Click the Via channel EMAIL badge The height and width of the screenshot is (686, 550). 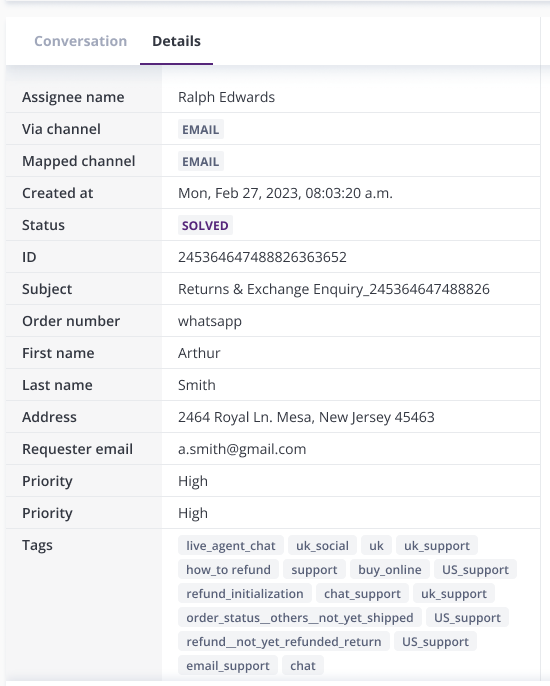[x=201, y=130]
